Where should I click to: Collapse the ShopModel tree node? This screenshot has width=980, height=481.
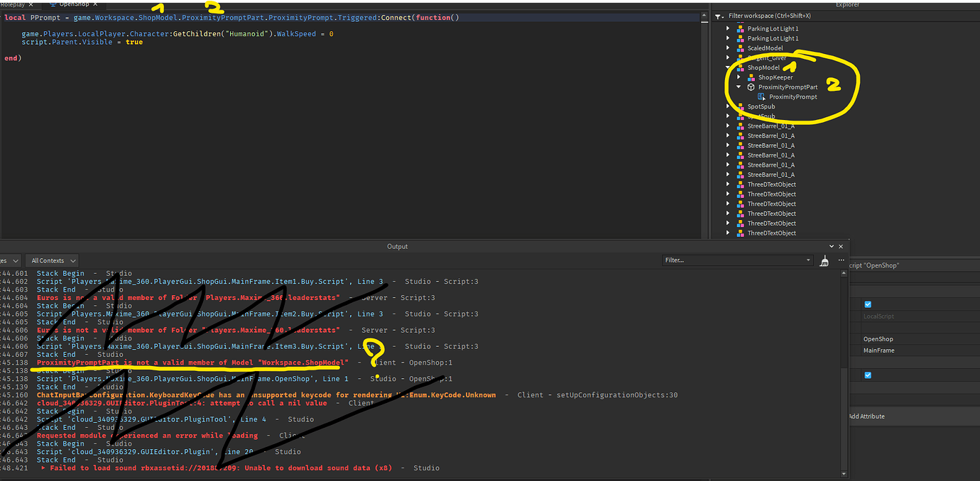coord(728,67)
